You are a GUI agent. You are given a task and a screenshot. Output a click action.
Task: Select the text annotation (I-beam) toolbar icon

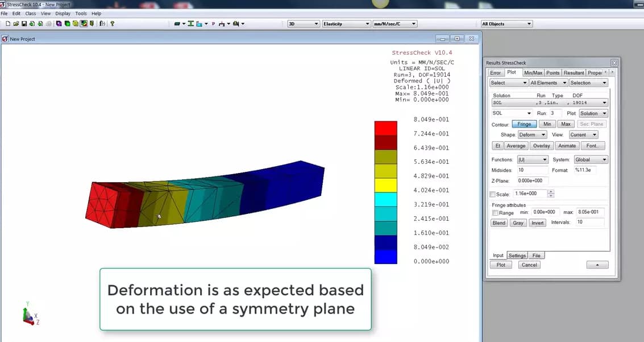point(190,23)
